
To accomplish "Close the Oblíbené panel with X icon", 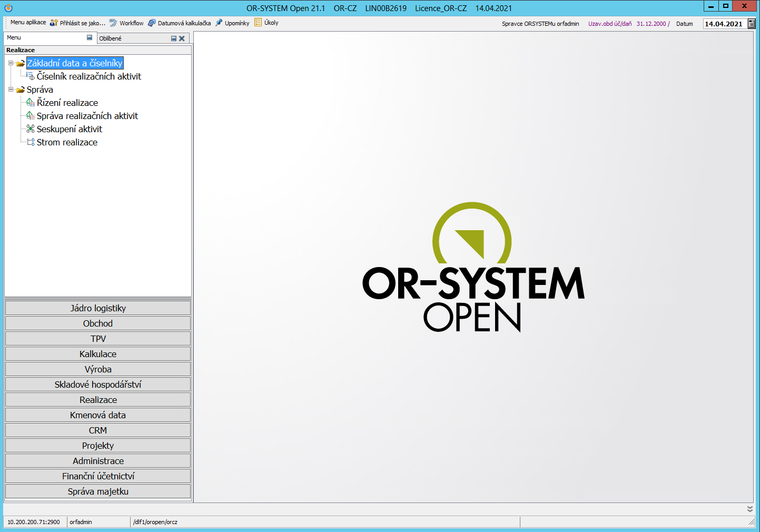I will 182,38.
